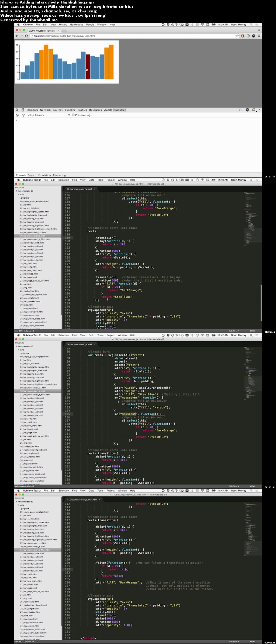Open the <top frame> context dropdown

[x=49, y=115]
